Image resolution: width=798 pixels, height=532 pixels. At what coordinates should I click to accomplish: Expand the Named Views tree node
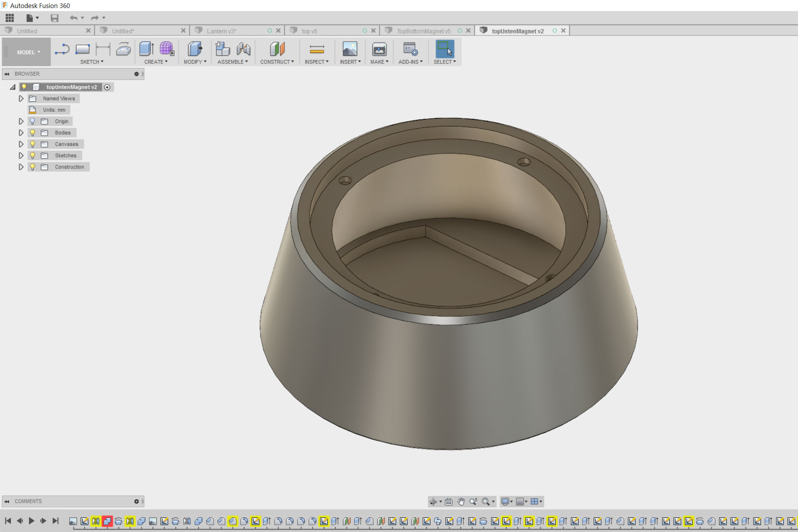(x=21, y=98)
